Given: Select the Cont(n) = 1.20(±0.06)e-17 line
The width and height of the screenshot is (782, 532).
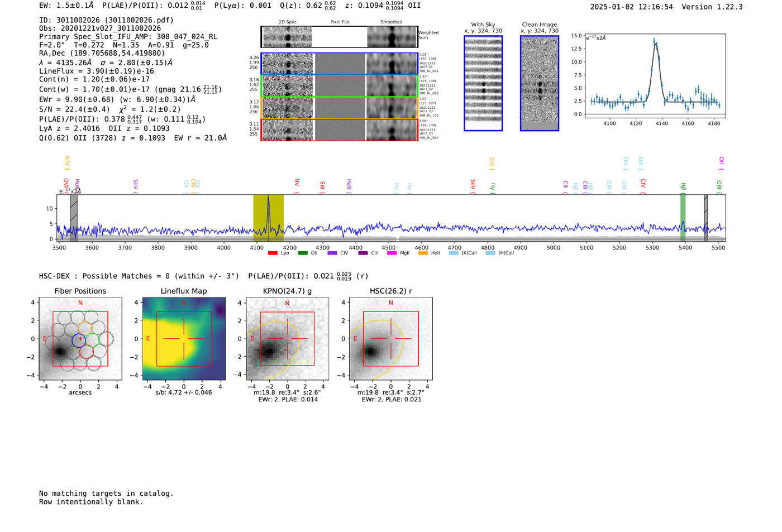Looking at the screenshot, I should 94,79.
